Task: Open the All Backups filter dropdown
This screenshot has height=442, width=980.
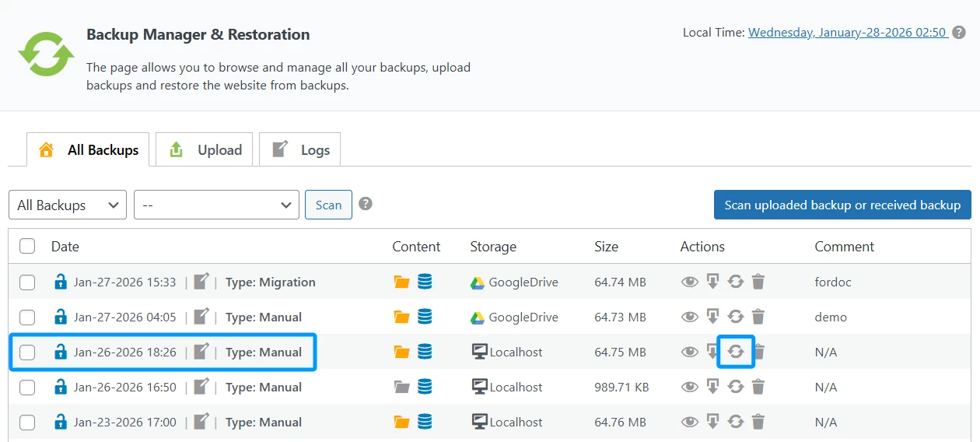Action: click(x=68, y=205)
